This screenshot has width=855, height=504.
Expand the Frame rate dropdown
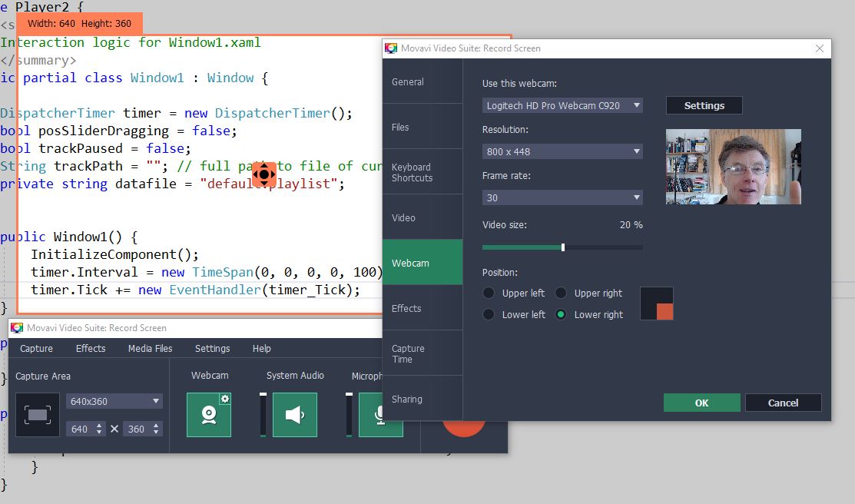pyautogui.click(x=562, y=197)
